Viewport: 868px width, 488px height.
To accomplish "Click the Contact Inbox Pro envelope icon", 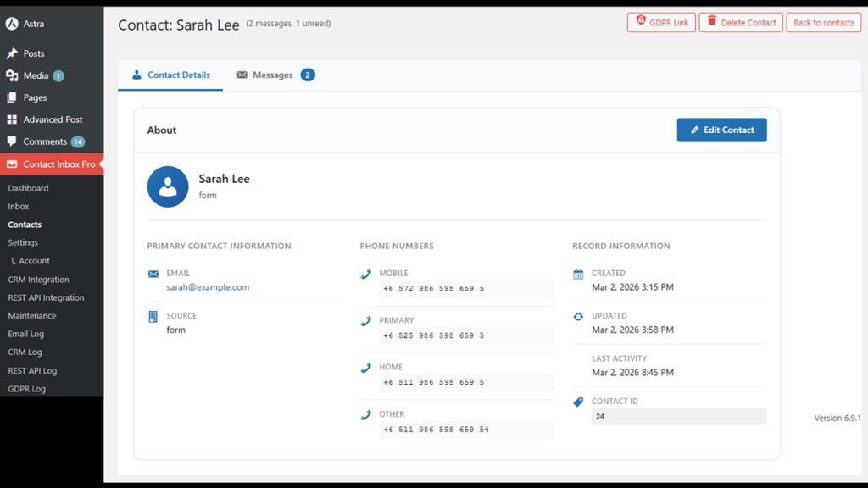I will [x=12, y=164].
